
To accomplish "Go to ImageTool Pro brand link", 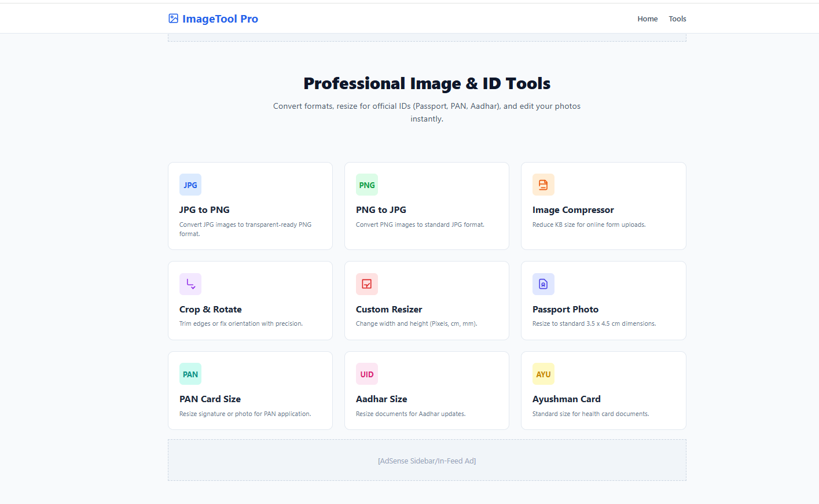I will [220, 19].
